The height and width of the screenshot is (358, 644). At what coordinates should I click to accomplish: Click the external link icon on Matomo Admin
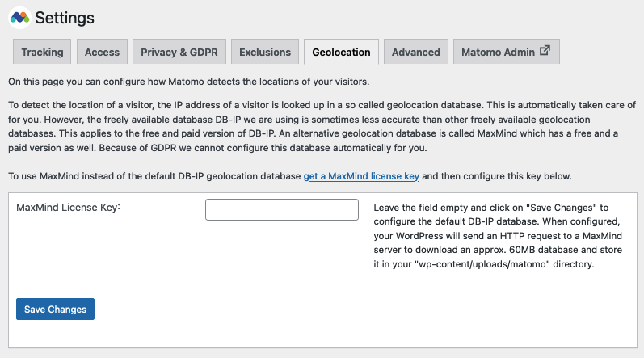pos(545,51)
